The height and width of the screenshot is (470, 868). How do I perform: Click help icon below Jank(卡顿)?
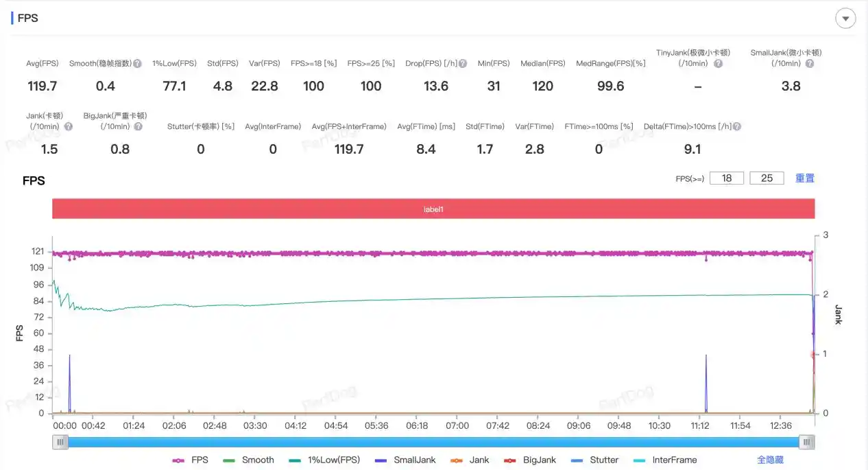pyautogui.click(x=69, y=127)
